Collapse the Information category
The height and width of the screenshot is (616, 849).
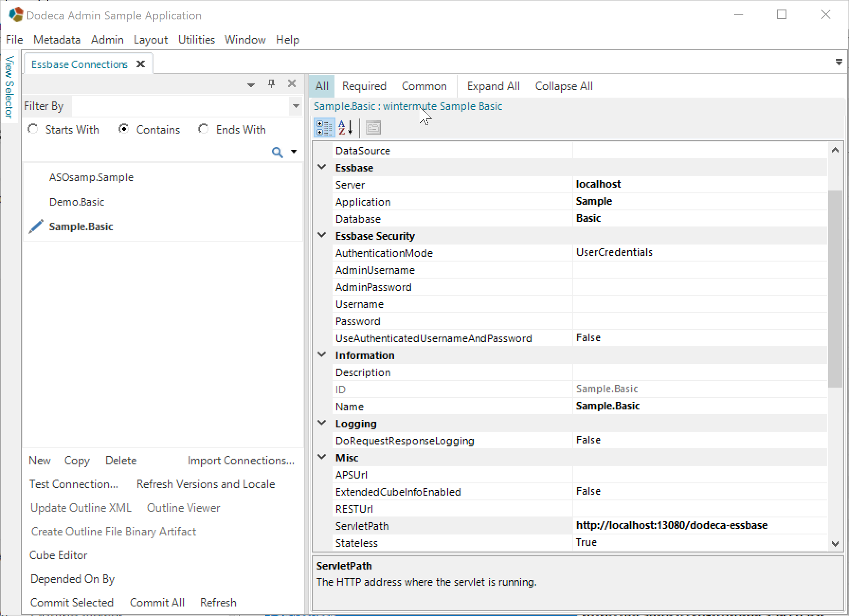322,355
